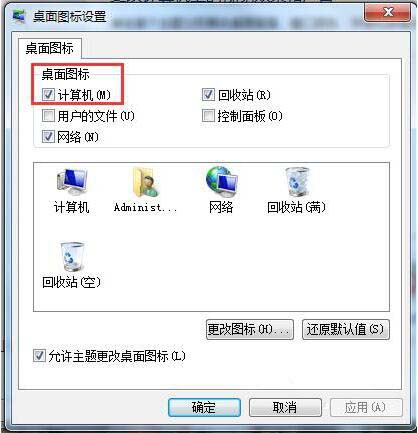Image resolution: width=418 pixels, height=433 pixels.
Task: Click the 还原默认值(S) button
Action: click(346, 330)
